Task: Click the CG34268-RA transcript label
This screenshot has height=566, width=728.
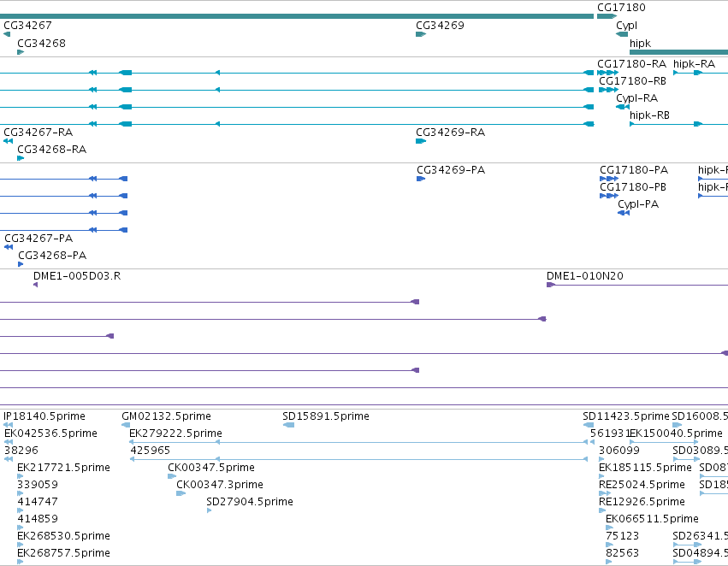Action: (x=51, y=150)
